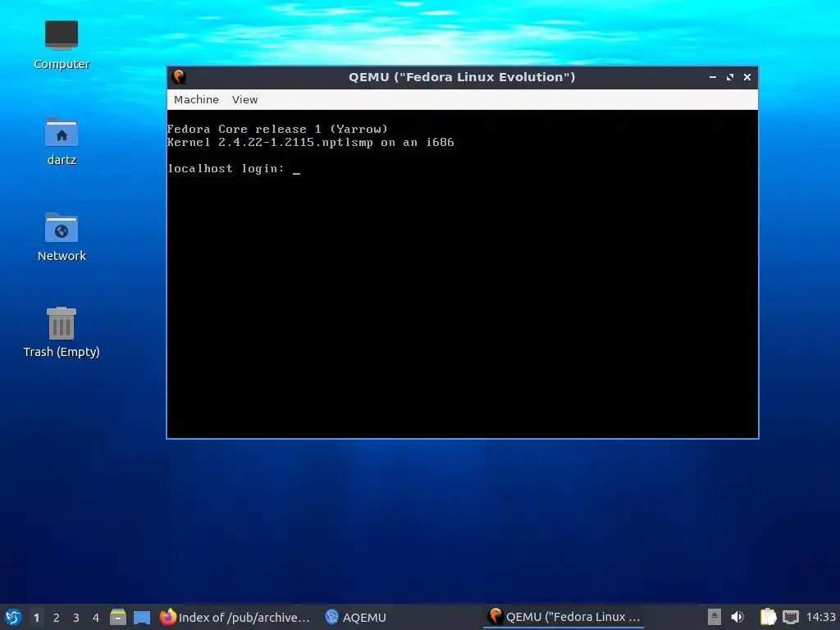Screen dimensions: 840x630
Task: Click the QEMU title bar text
Action: coord(462,77)
